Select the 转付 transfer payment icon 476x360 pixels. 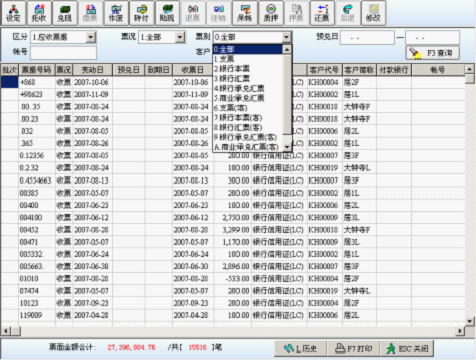[142, 13]
